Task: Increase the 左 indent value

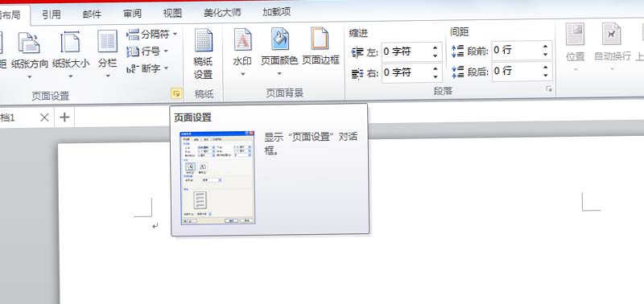Action: point(435,48)
